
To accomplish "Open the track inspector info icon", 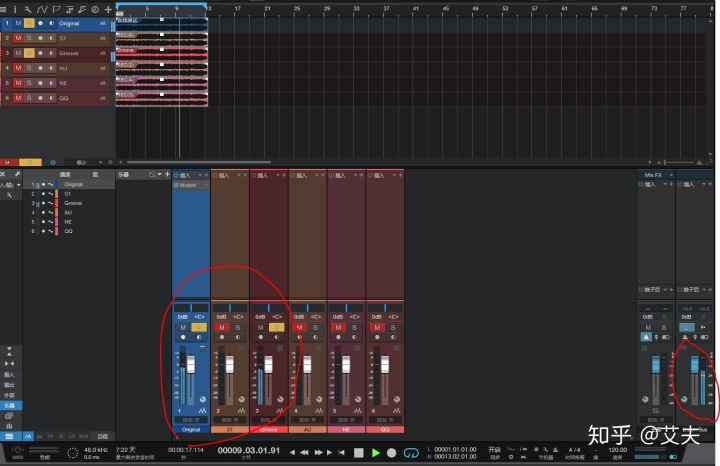I will pos(15,9).
